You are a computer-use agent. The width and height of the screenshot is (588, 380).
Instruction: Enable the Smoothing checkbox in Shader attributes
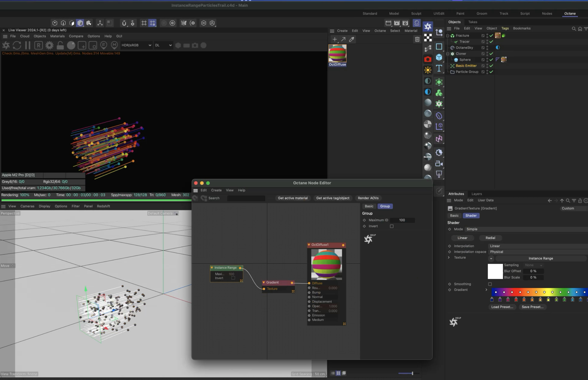pyautogui.click(x=490, y=284)
